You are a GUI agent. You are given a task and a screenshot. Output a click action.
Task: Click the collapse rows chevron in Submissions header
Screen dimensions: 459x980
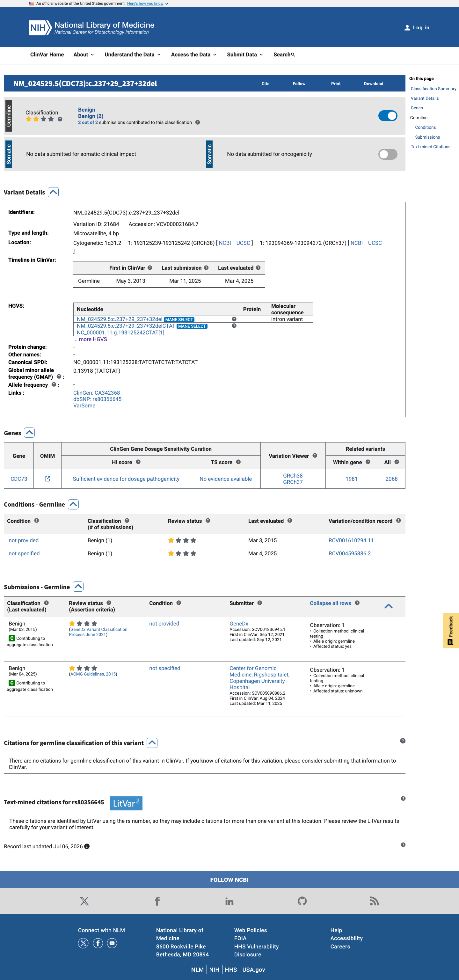point(388,606)
